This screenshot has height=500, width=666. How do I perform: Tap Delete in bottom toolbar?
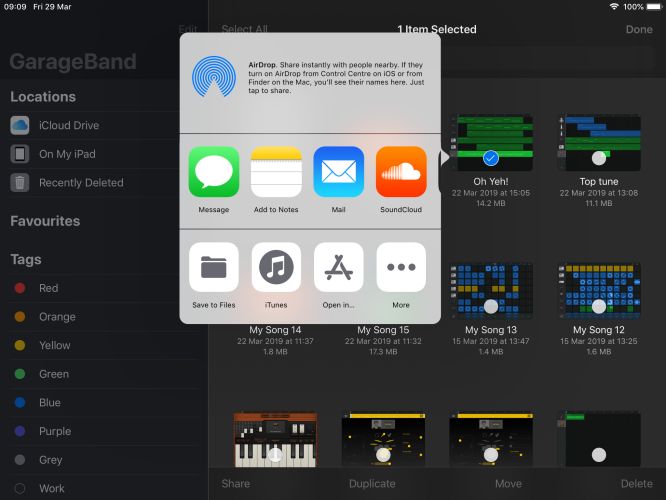point(636,483)
